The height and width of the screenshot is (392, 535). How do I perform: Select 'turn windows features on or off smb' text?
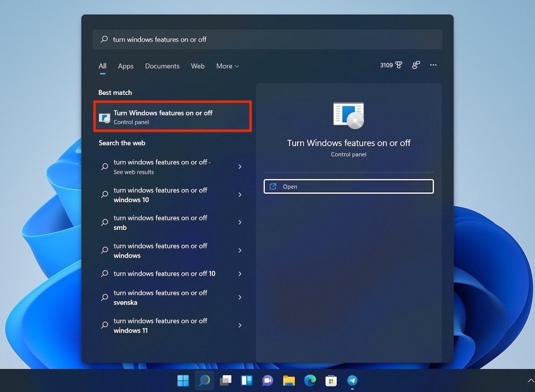point(160,223)
